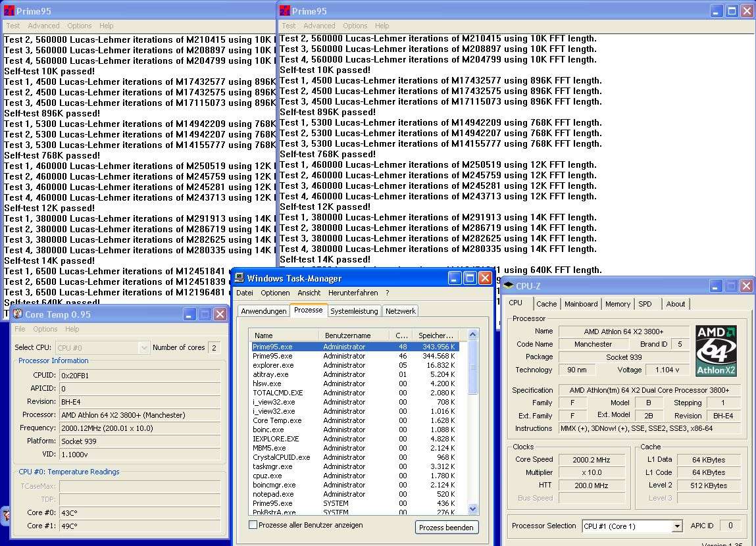Open Advanced menu in right Prime95 window
The width and height of the screenshot is (756, 546).
[319, 26]
